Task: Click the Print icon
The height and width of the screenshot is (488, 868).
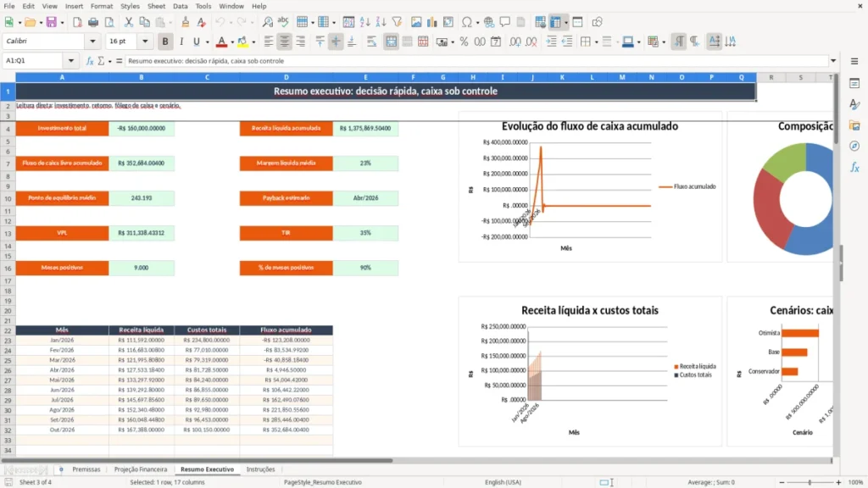Action: coord(93,22)
